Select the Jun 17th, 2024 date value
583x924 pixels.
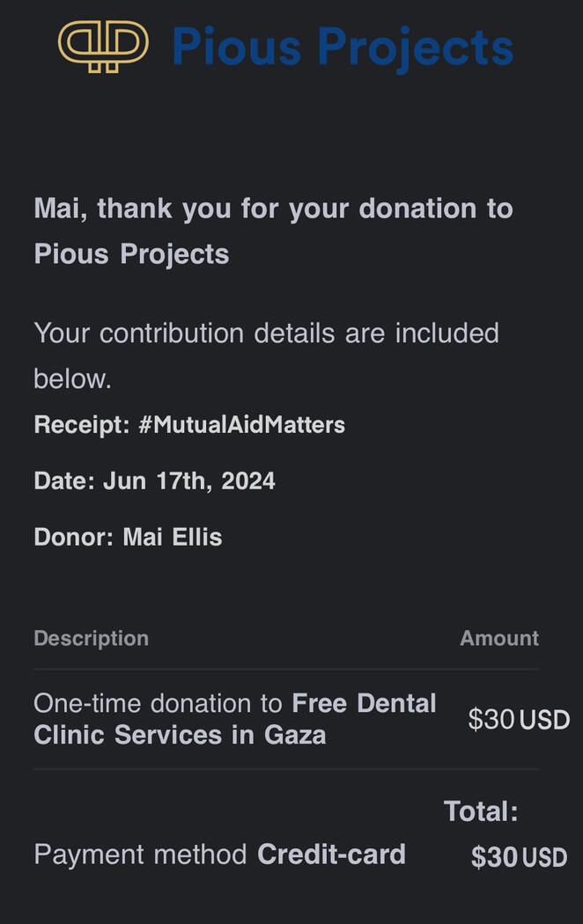pyautogui.click(x=189, y=481)
